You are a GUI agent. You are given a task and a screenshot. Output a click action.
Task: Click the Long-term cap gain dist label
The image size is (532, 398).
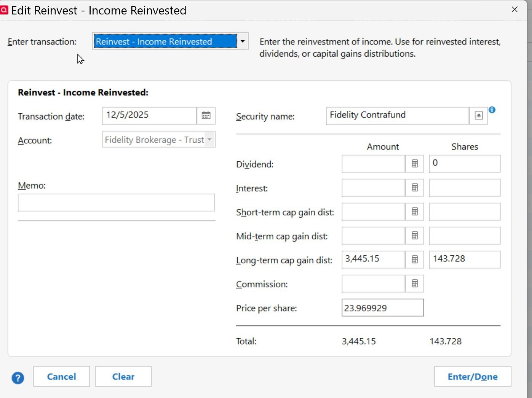[x=284, y=260]
